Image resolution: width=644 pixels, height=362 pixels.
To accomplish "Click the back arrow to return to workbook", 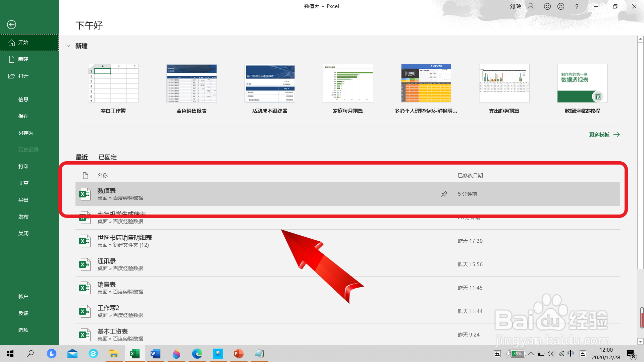I will click(11, 24).
